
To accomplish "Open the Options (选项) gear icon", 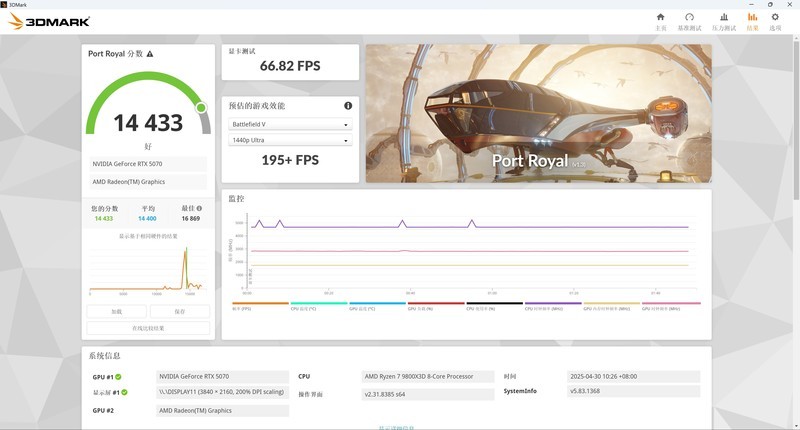I will 775,17.
